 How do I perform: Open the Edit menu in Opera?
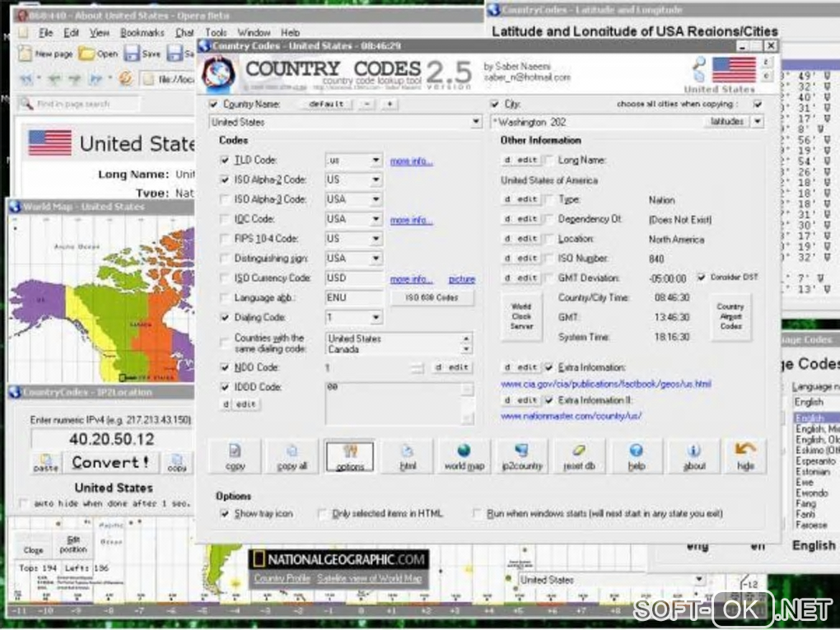coord(72,33)
